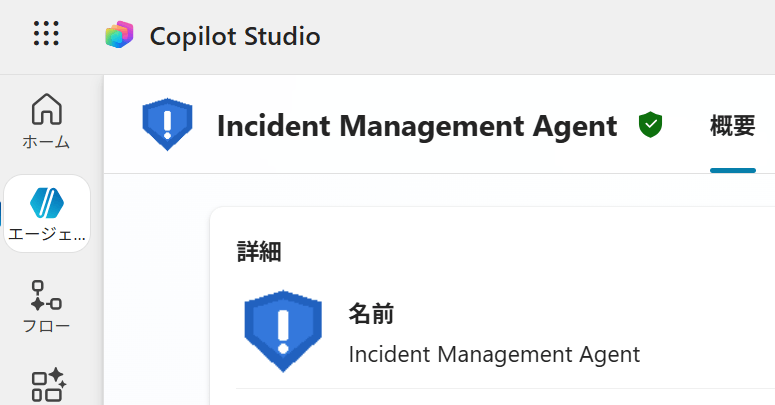The height and width of the screenshot is (405, 775).
Task: Switch to the 概要 tab
Action: (x=732, y=126)
